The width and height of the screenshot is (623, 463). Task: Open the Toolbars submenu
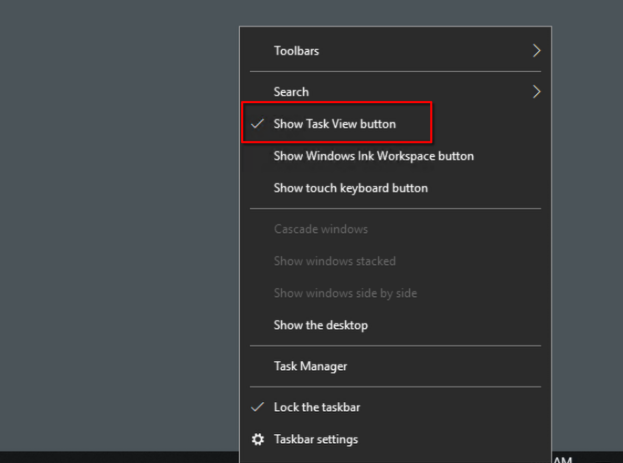click(x=395, y=51)
